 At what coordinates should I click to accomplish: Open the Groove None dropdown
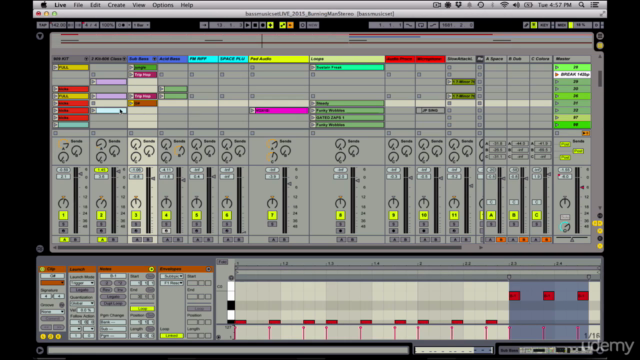tap(52, 311)
